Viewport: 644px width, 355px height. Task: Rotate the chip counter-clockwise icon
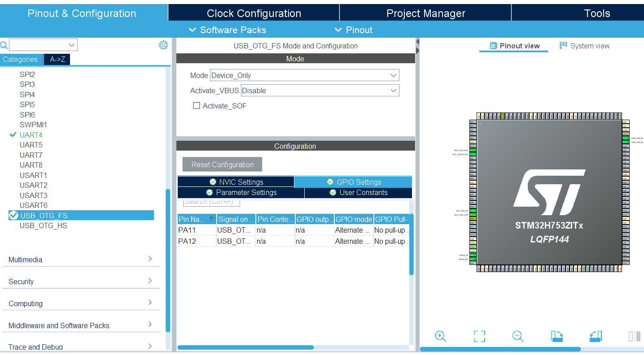click(x=596, y=336)
